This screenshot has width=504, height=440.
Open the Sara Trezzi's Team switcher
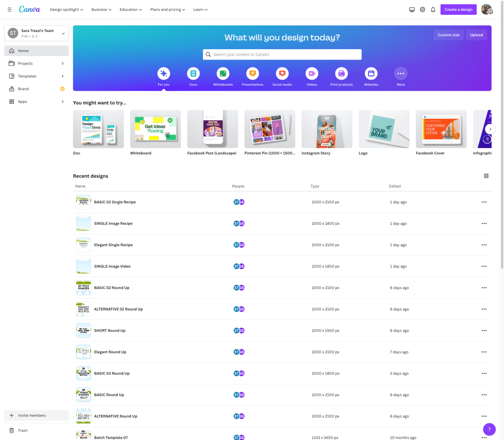click(36, 33)
